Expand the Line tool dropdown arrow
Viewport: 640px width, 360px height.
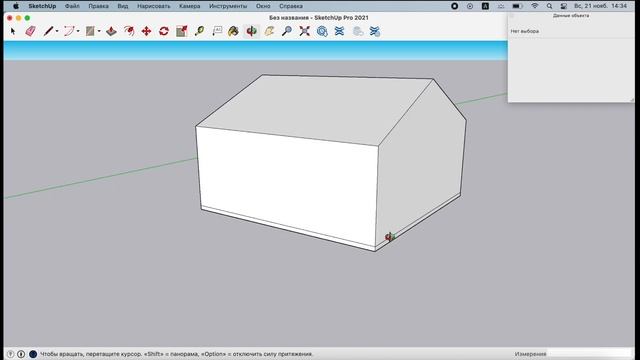[57, 31]
